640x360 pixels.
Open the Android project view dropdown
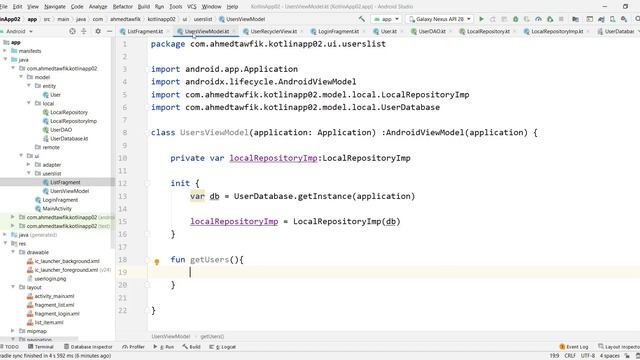click(x=19, y=31)
